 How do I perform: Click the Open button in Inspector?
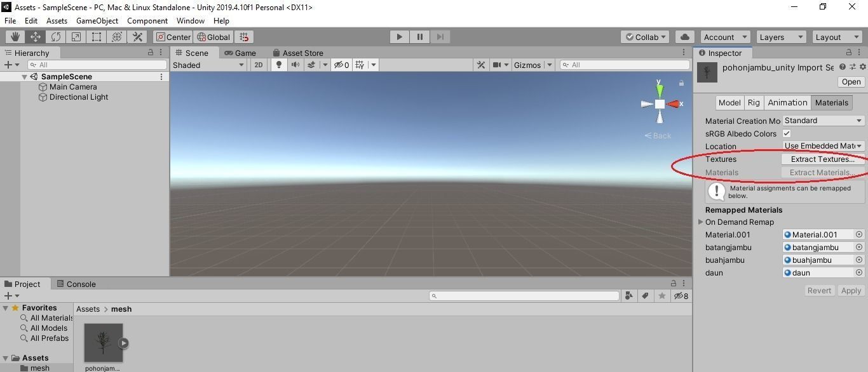(x=851, y=82)
